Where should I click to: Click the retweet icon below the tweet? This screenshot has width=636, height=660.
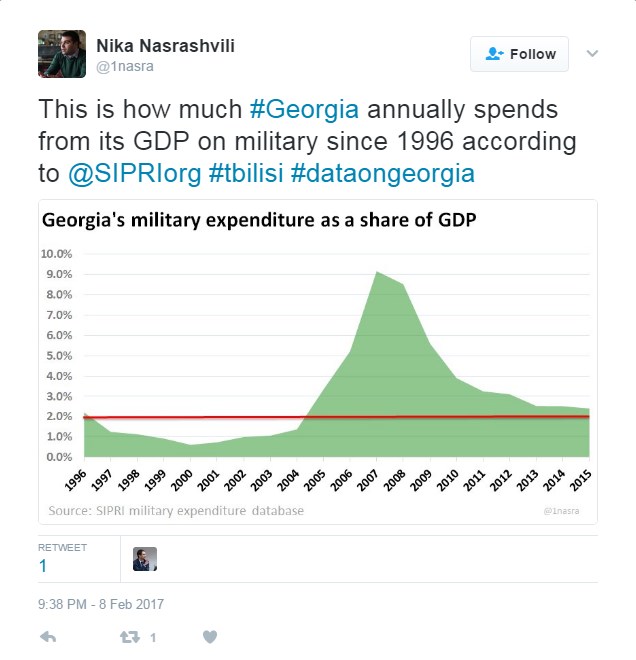click(x=130, y=637)
